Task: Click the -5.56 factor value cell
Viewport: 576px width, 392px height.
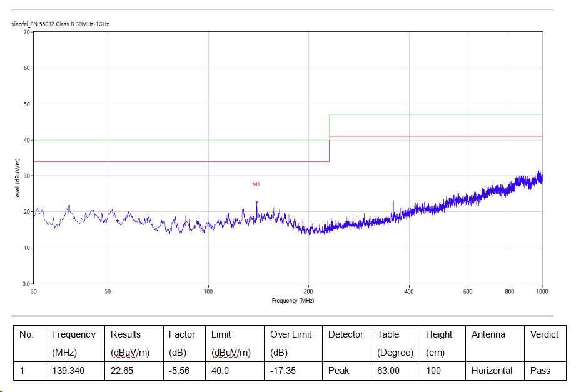Action: point(179,371)
